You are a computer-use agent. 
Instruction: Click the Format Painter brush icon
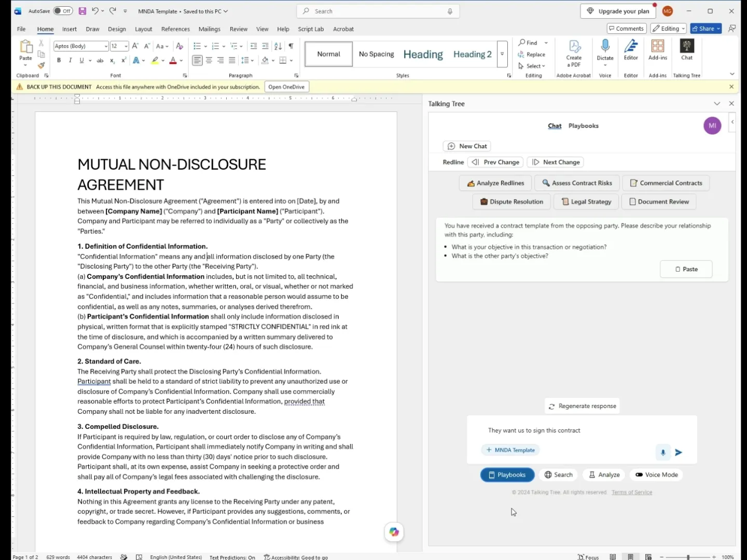click(x=41, y=65)
